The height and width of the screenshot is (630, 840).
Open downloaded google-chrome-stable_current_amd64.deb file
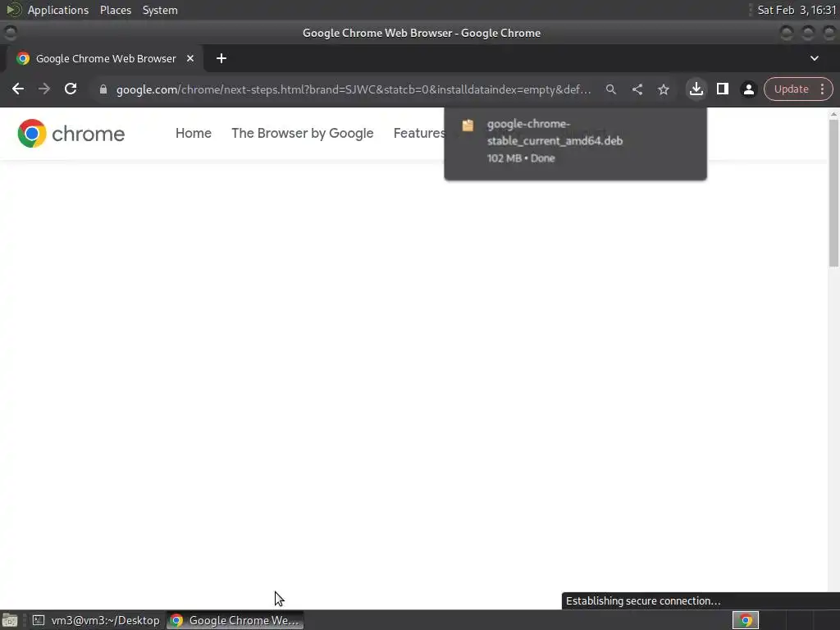tap(575, 141)
